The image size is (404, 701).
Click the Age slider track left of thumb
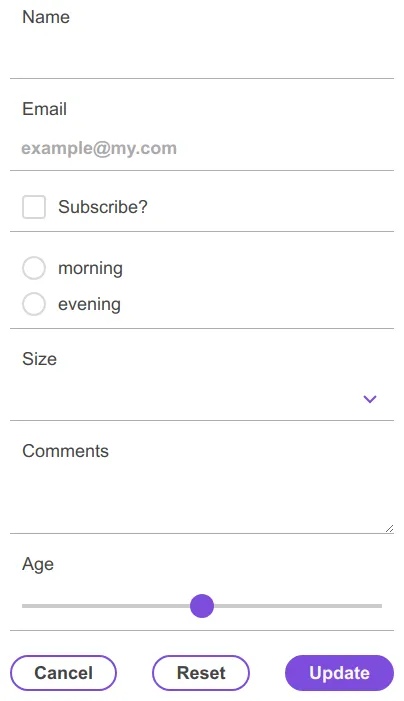(x=106, y=606)
